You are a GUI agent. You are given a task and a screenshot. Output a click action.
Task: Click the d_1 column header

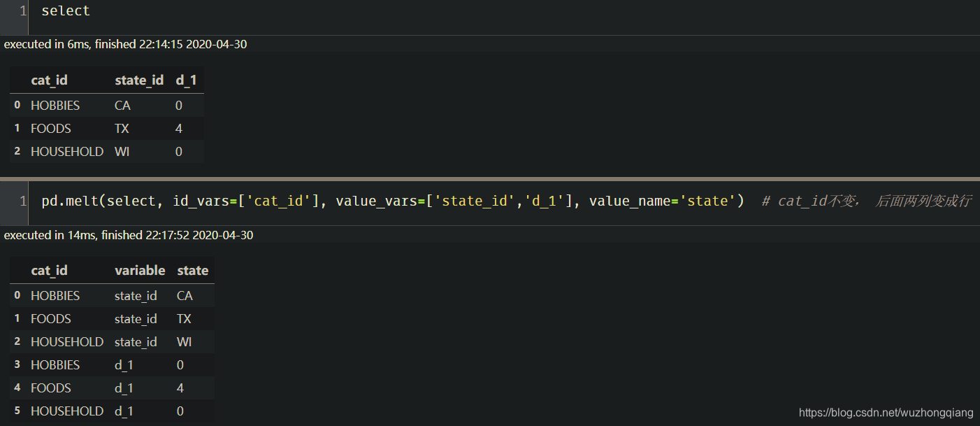[x=187, y=80]
